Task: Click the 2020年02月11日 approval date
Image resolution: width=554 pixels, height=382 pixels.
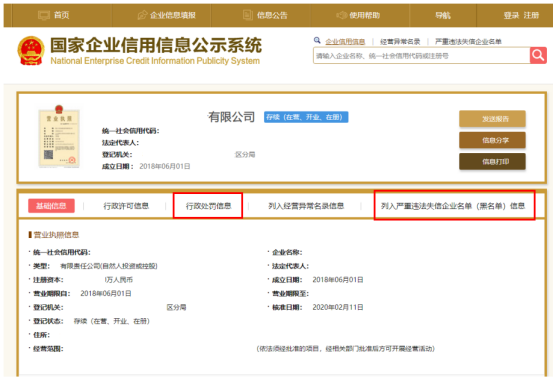Action: (338, 307)
